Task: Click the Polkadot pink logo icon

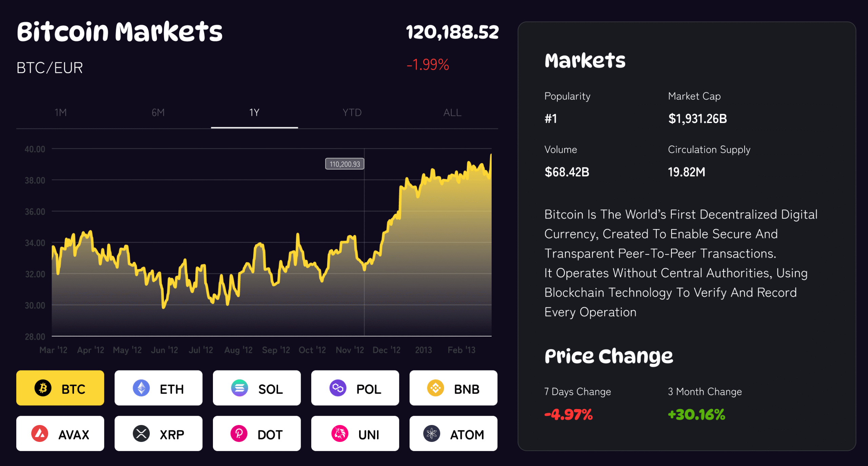Action: [x=239, y=434]
